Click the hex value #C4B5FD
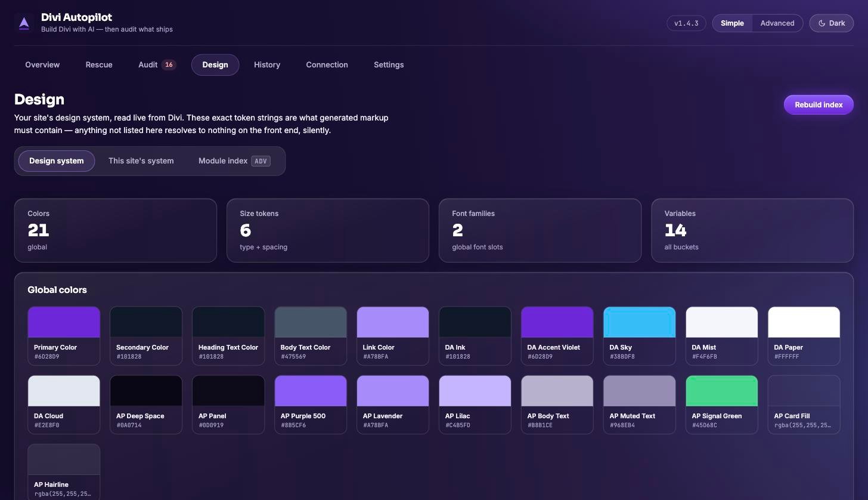 click(x=458, y=425)
